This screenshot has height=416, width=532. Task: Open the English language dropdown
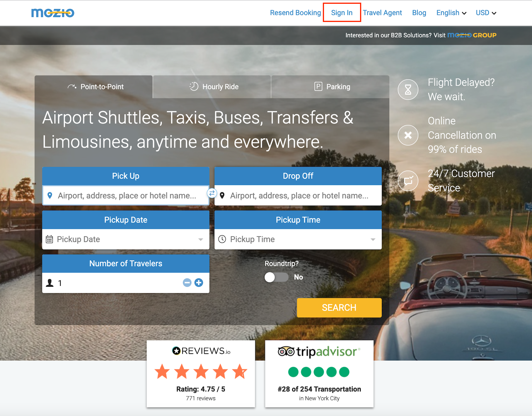(x=451, y=13)
